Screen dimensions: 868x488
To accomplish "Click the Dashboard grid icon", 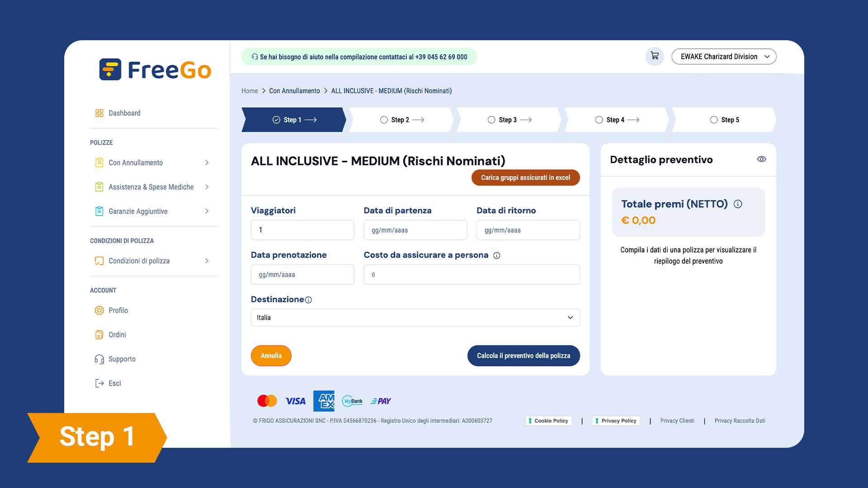I will click(99, 113).
